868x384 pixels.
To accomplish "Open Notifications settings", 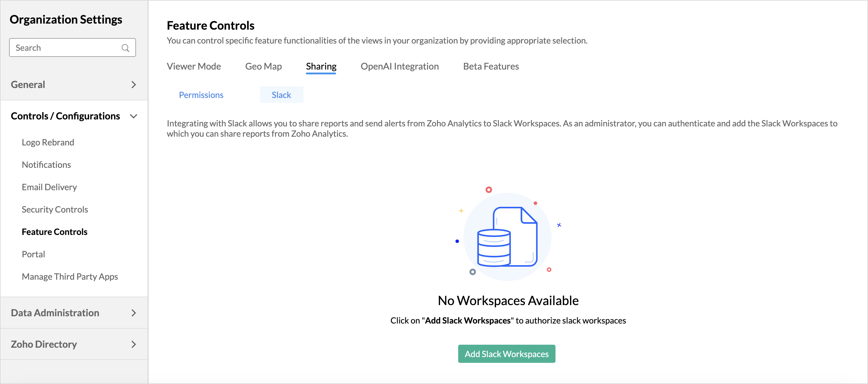I will click(46, 164).
